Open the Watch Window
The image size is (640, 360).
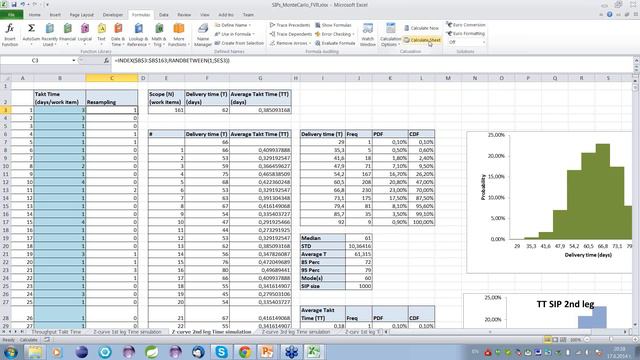point(368,35)
